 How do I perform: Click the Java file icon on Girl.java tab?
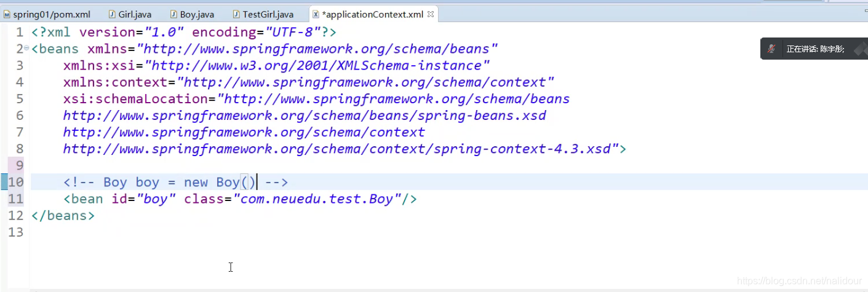click(113, 14)
